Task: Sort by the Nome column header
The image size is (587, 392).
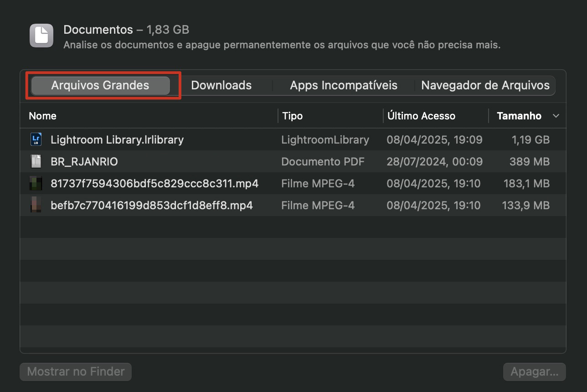Action: (x=43, y=116)
